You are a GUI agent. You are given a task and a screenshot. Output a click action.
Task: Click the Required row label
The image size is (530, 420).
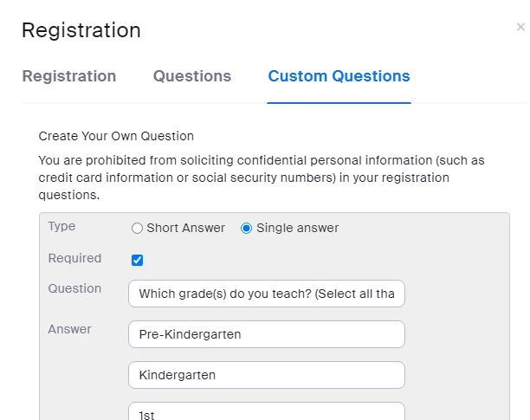click(x=74, y=258)
